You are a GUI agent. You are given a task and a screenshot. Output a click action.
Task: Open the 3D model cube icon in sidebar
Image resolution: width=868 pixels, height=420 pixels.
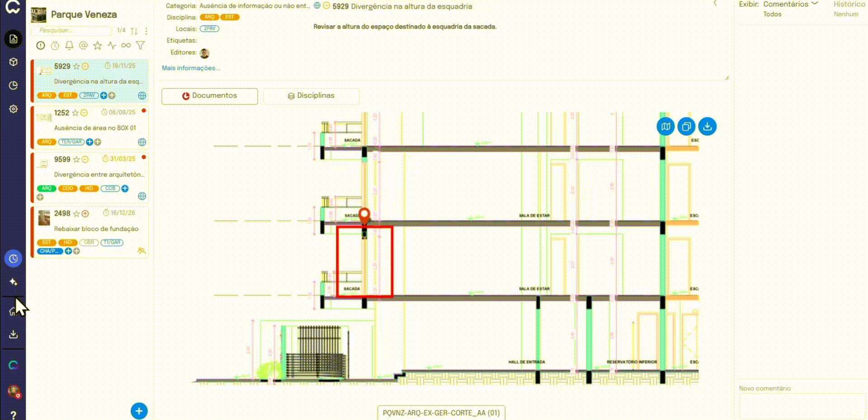(14, 62)
